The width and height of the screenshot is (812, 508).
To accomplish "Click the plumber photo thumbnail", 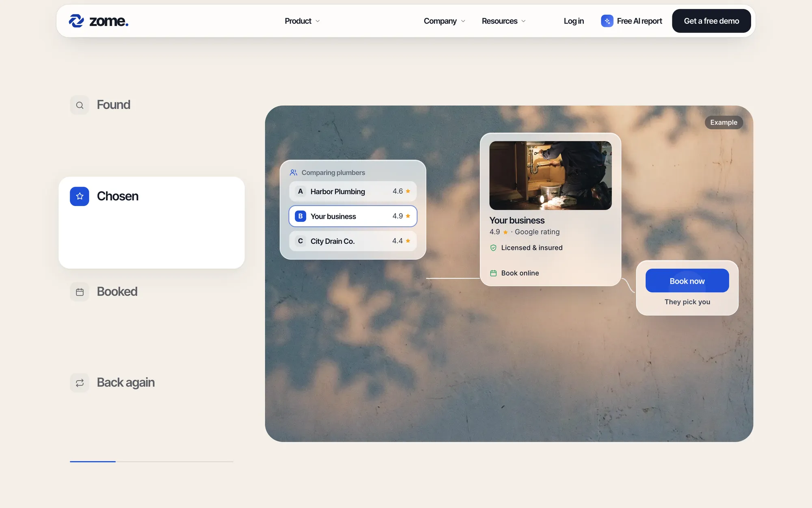I will [550, 176].
